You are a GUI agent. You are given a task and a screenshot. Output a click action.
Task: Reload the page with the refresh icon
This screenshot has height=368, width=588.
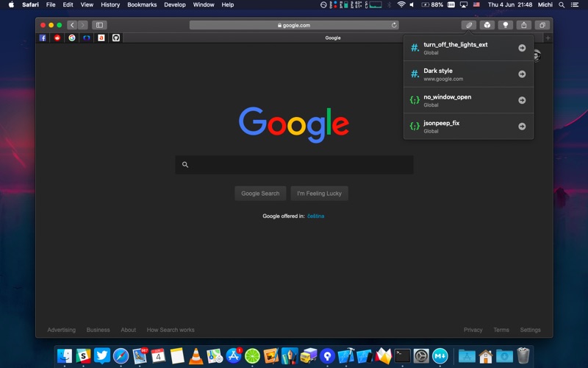[394, 25]
